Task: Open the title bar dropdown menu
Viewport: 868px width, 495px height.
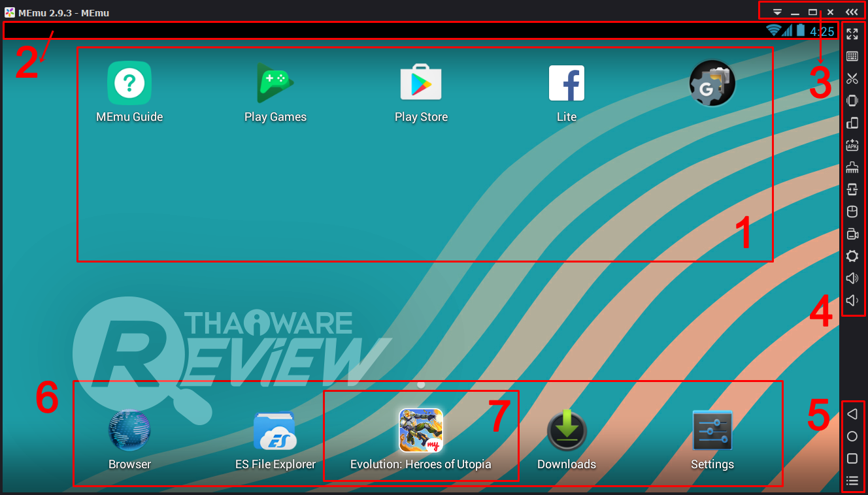Action: pos(778,12)
